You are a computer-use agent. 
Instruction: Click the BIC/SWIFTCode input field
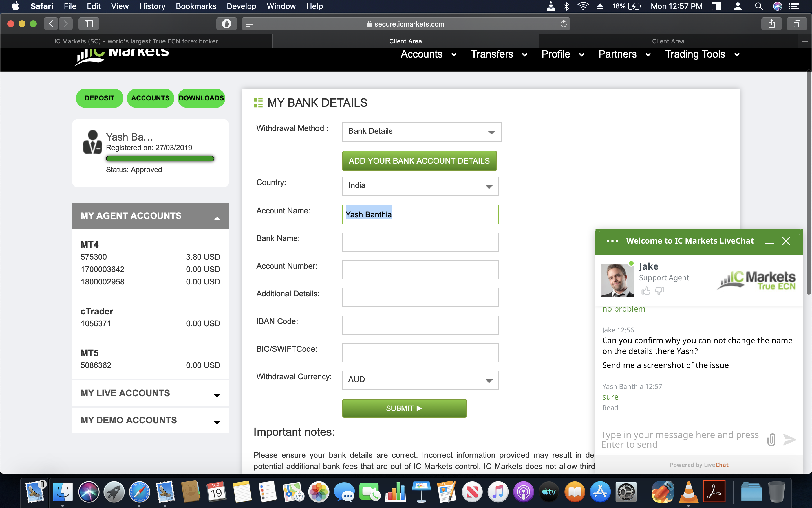[420, 352]
